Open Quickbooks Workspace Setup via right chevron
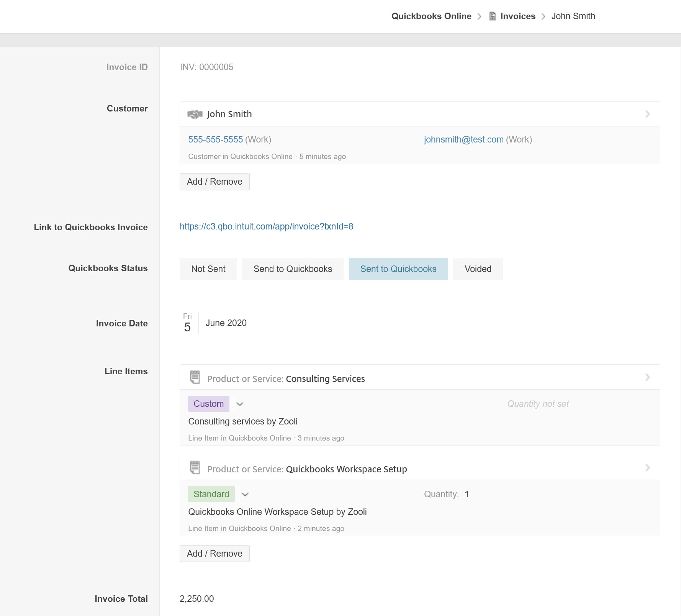This screenshot has height=616, width=681. point(647,468)
